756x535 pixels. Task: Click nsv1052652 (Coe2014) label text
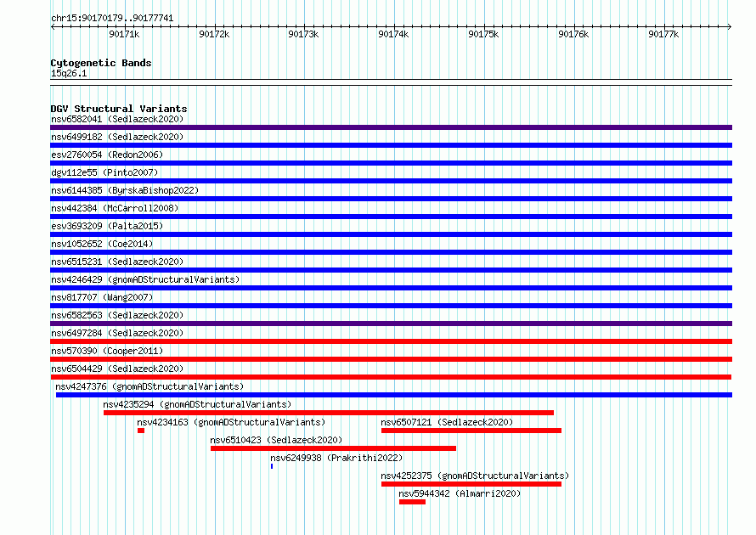[102, 244]
